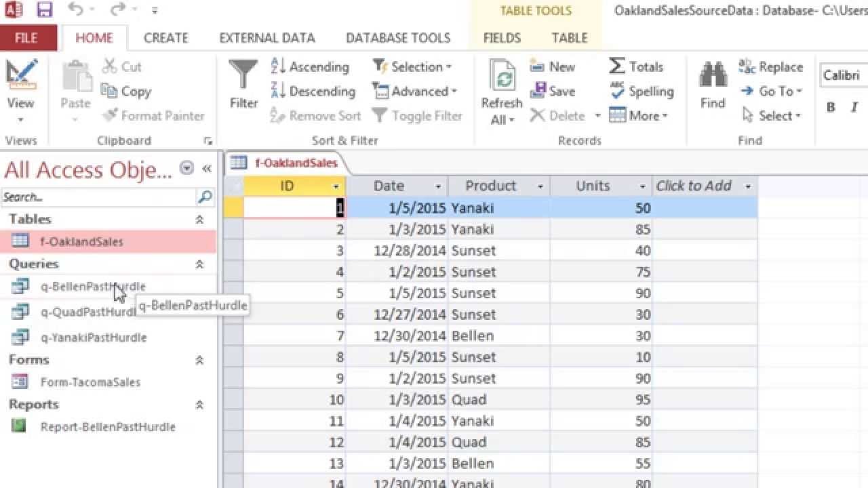Image resolution: width=868 pixels, height=488 pixels.
Task: Open the Date column filter dropdown
Action: [x=438, y=186]
